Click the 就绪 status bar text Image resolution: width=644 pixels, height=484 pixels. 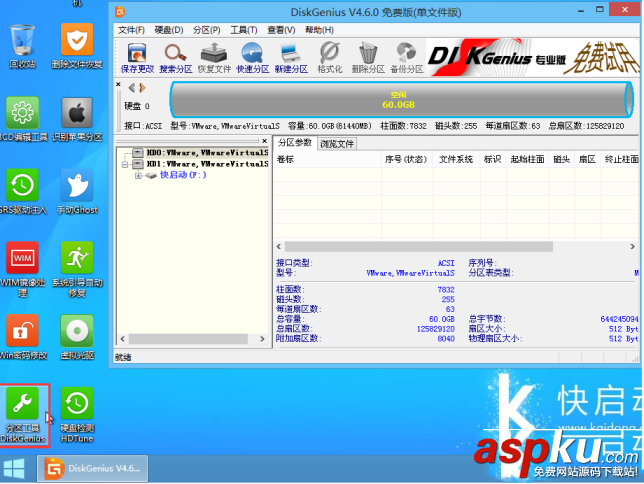[x=123, y=357]
